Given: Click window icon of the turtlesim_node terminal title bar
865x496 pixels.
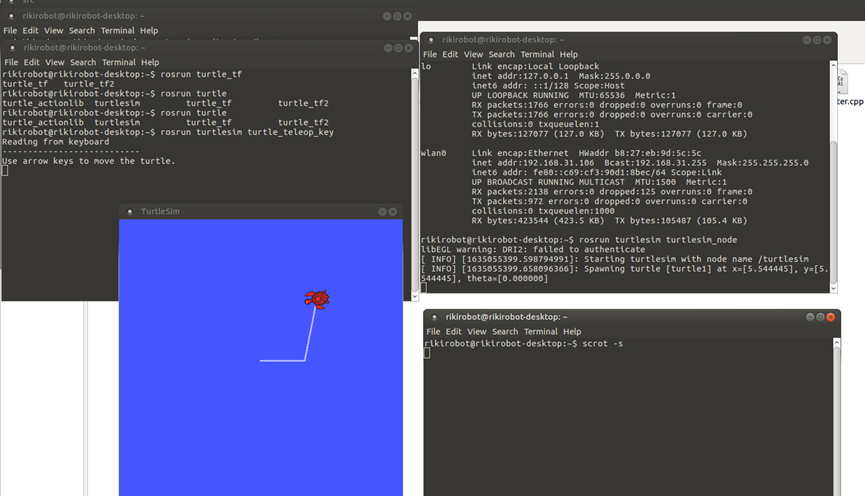Looking at the screenshot, I should click(431, 40).
